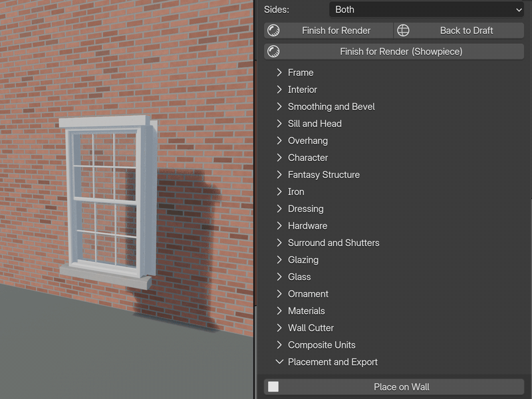532x399 pixels.
Task: Expand the Wall Cutter section
Action: tap(279, 328)
